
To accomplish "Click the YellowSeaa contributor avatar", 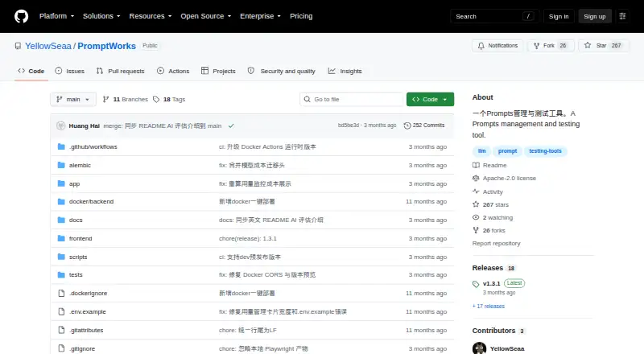I will [479, 348].
